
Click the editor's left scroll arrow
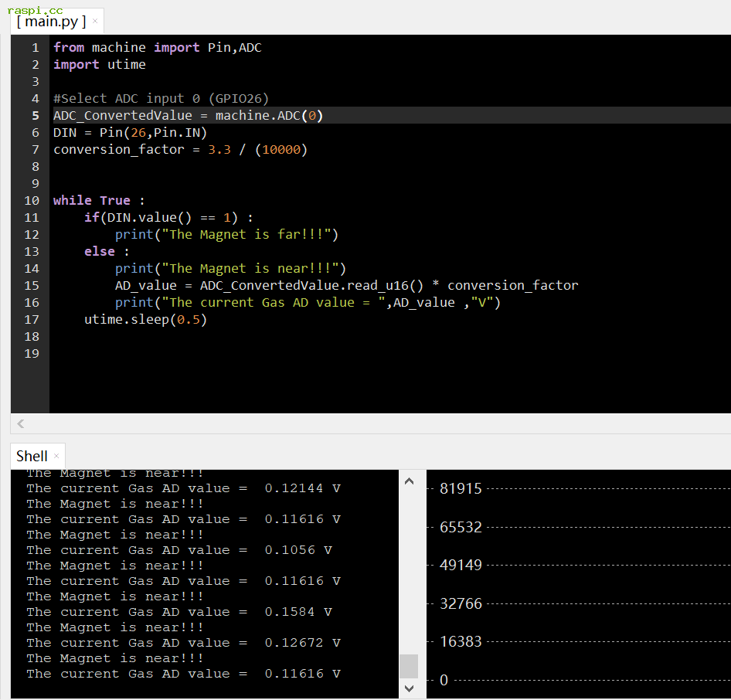click(x=20, y=423)
